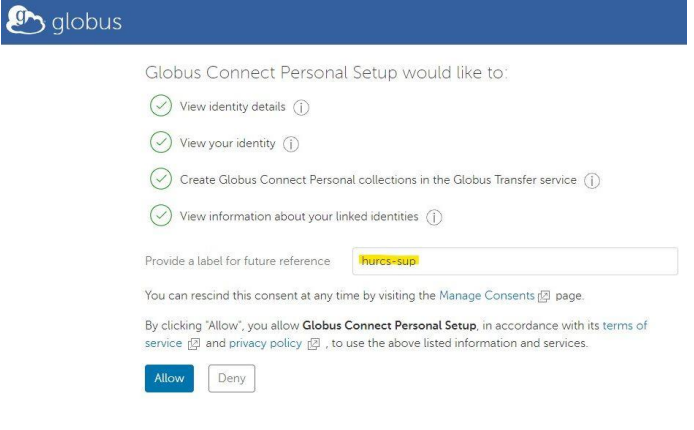
Task: Click green checkmark for View your identity
Action: point(161,142)
